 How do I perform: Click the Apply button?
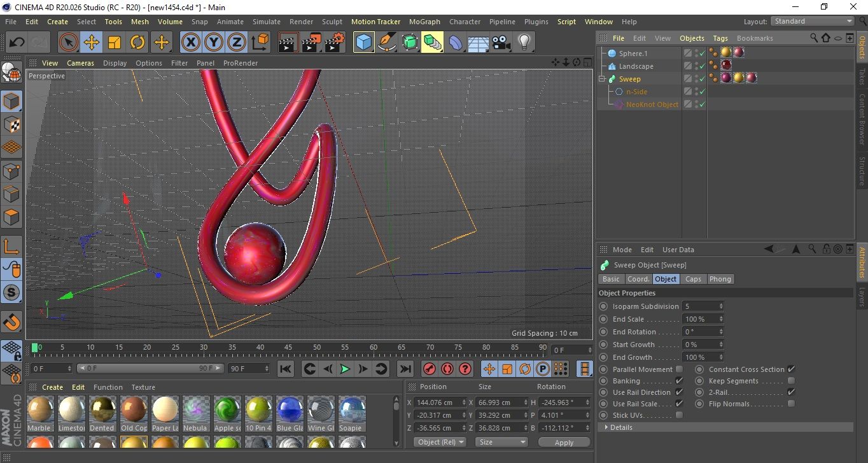564,442
